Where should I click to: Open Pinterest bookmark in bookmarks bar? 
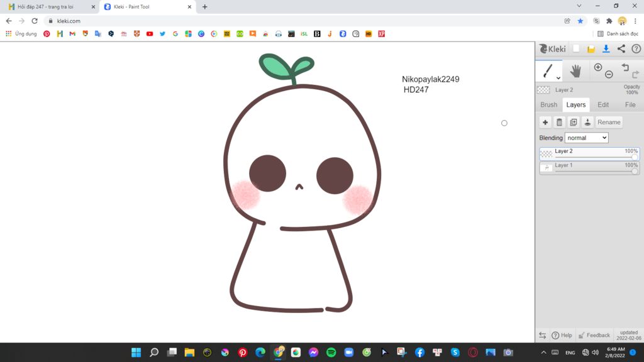[x=47, y=34]
